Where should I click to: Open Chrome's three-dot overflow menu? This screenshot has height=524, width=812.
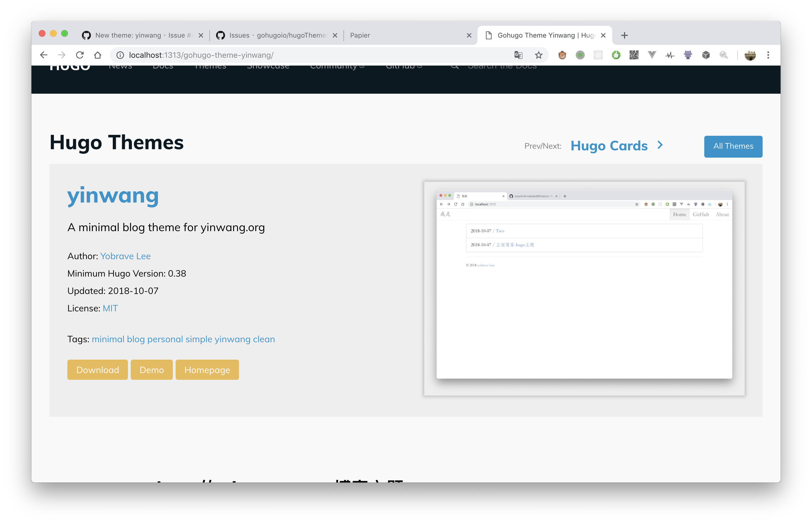768,55
